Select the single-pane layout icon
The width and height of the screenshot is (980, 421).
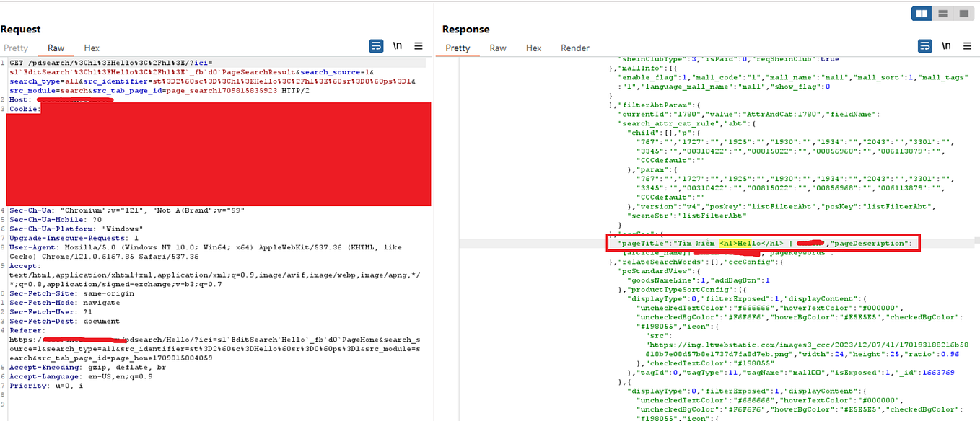click(964, 13)
